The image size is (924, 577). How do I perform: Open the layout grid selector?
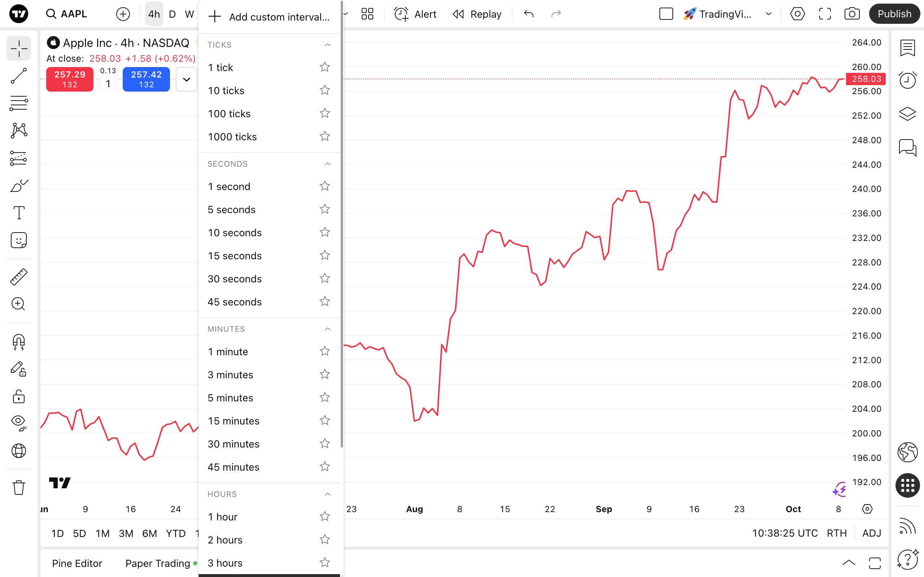367,14
